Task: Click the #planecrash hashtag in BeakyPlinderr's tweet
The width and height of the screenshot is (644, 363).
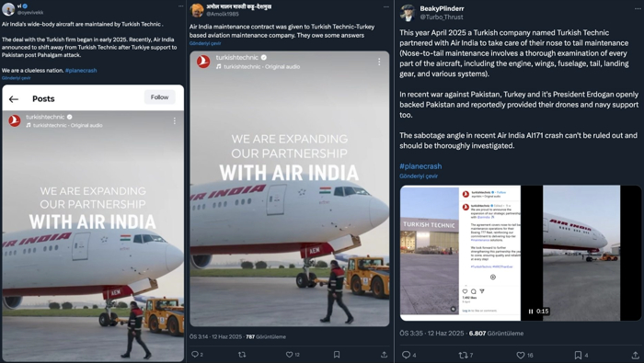Action: [x=420, y=166]
